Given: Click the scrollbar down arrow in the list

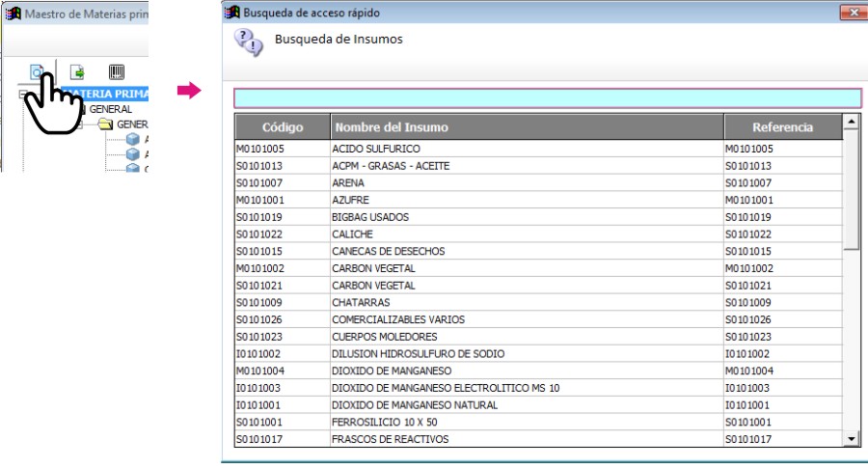Looking at the screenshot, I should 852,439.
